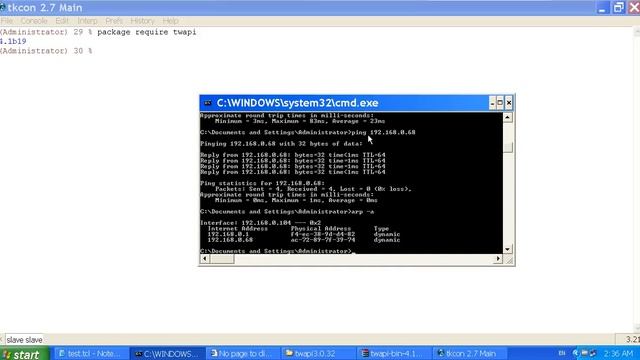Click scroll left arrow in cmd window
The image size is (640, 360).
204,259
